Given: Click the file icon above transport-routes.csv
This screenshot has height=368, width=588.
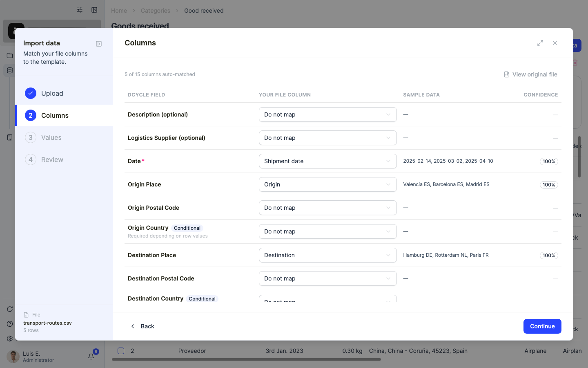Looking at the screenshot, I should coord(26,315).
